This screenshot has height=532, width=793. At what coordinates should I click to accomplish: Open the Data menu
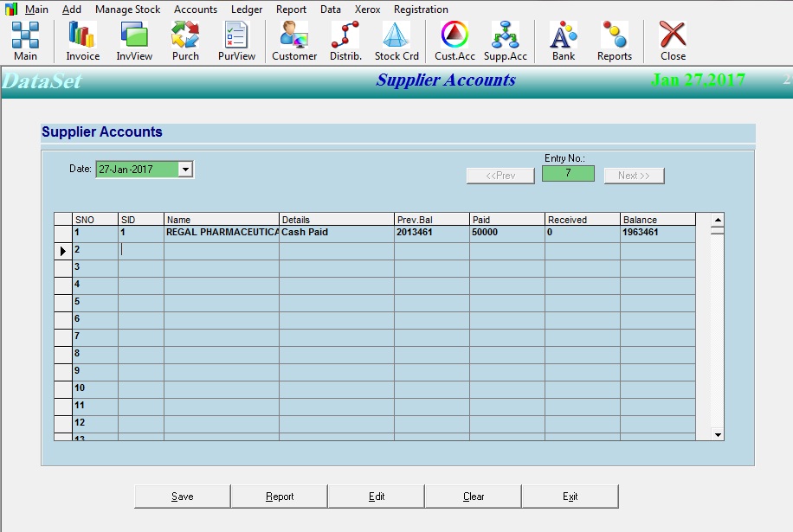[330, 10]
